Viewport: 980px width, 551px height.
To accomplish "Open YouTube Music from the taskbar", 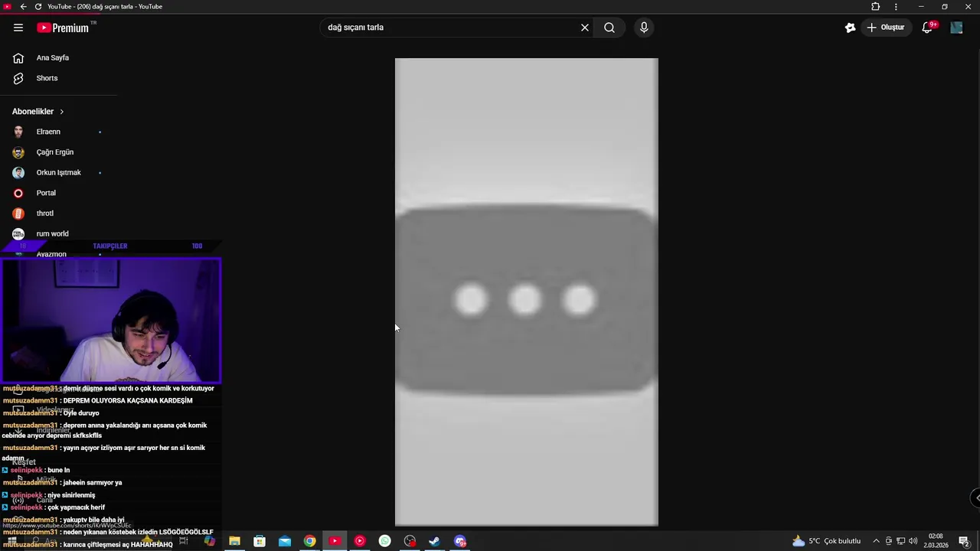I will point(360,541).
